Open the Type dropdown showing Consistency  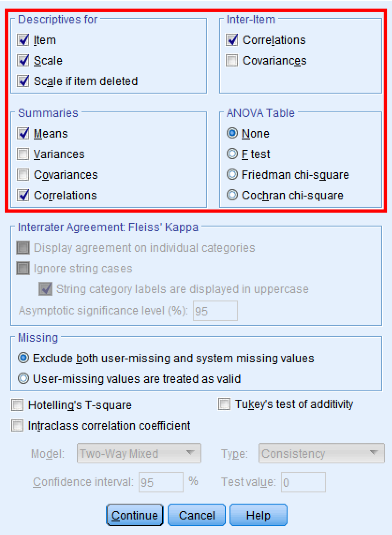[x=321, y=453]
